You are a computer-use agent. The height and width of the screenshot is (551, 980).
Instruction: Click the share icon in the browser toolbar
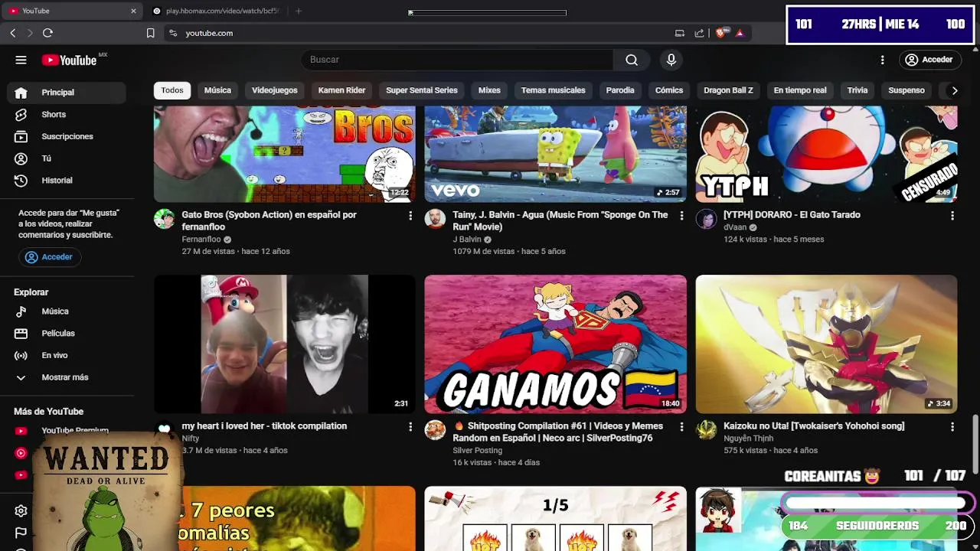[x=699, y=33]
